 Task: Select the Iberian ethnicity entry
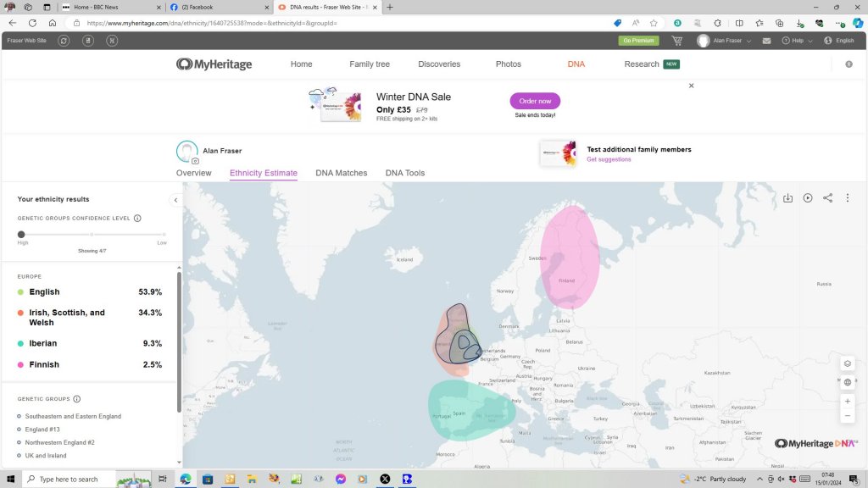[43, 343]
